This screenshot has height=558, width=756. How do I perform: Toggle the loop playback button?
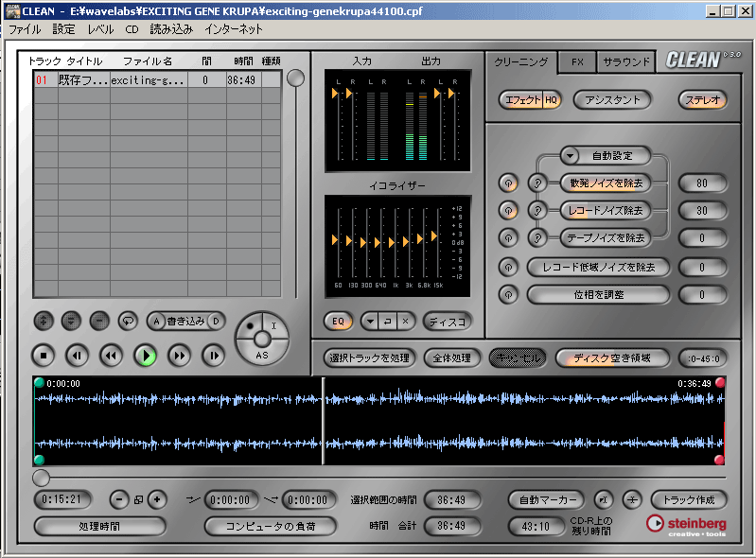coord(128,321)
